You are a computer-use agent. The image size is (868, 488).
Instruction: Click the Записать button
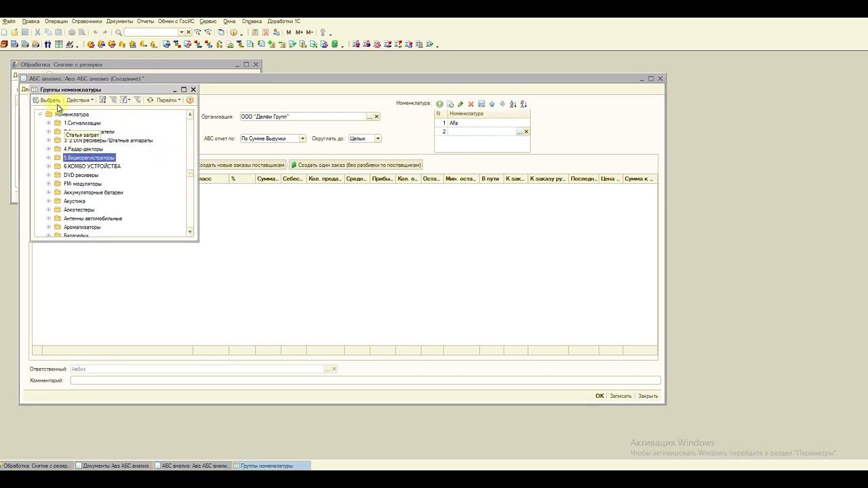(620, 396)
